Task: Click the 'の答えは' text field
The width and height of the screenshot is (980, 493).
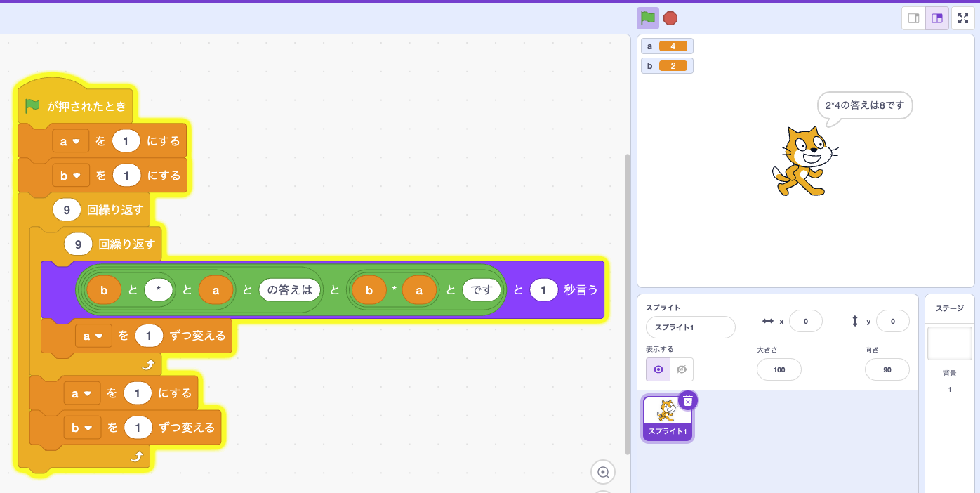Action: (289, 289)
